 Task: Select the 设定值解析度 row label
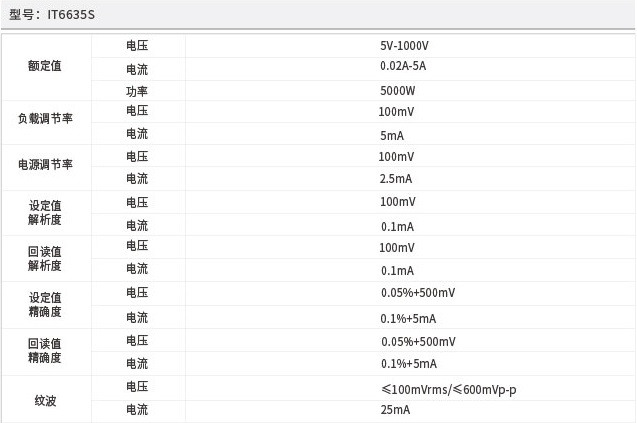[x=45, y=212]
